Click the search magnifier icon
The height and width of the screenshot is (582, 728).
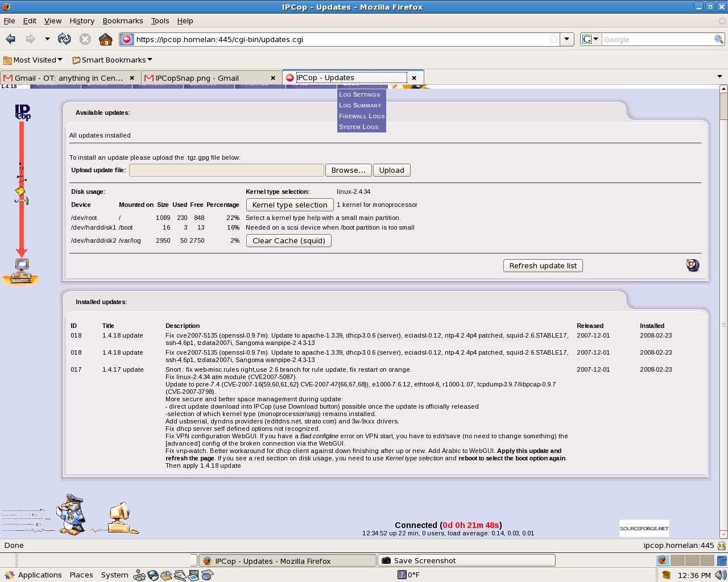(x=719, y=39)
